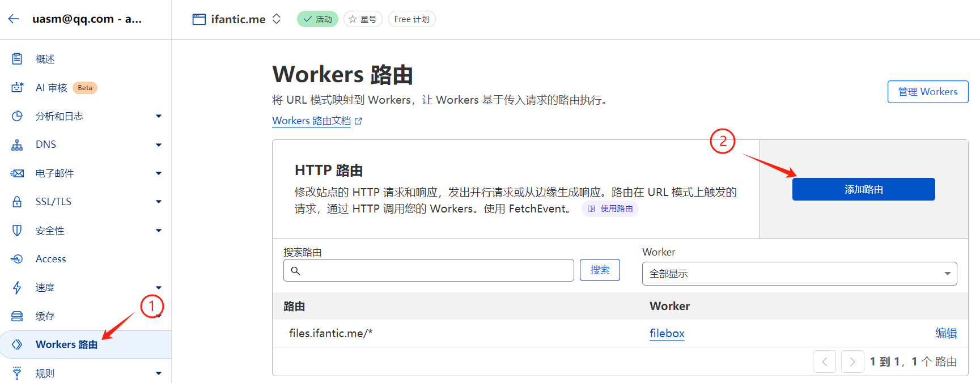Screen dimensions: 980x383
Task: Click the back arrow beside account name
Action: tap(14, 19)
